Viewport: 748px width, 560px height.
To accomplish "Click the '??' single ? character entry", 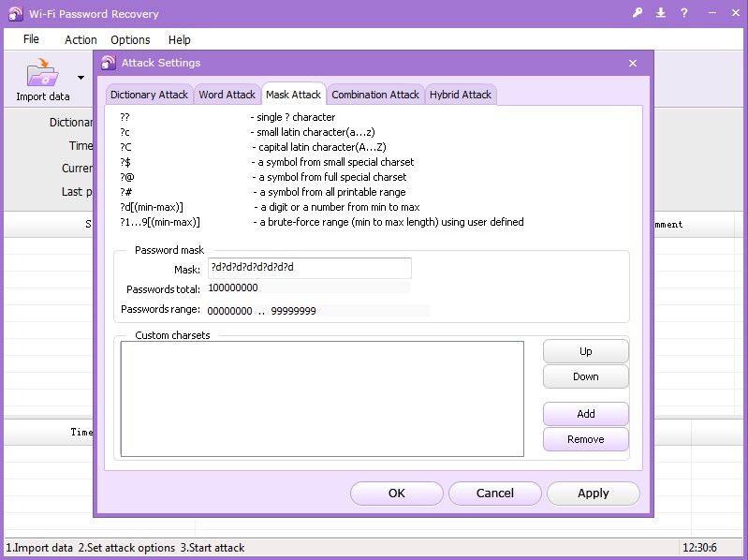I will click(x=125, y=117).
